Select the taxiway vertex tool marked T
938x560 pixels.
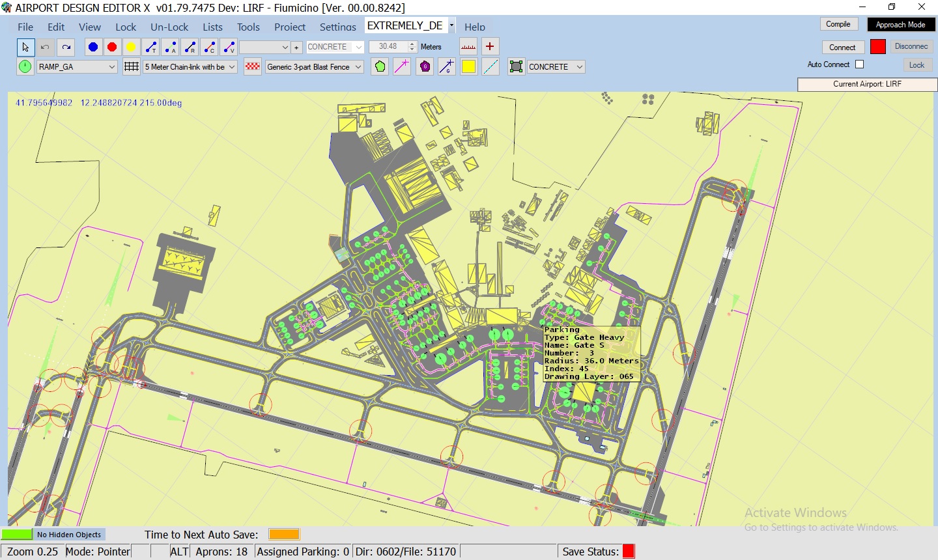(x=149, y=46)
